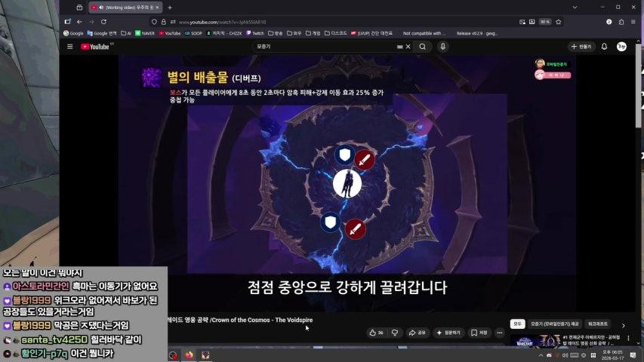Open the 디스코드 bookmarks folder
Screen dimensions: 644x362
click(335, 33)
